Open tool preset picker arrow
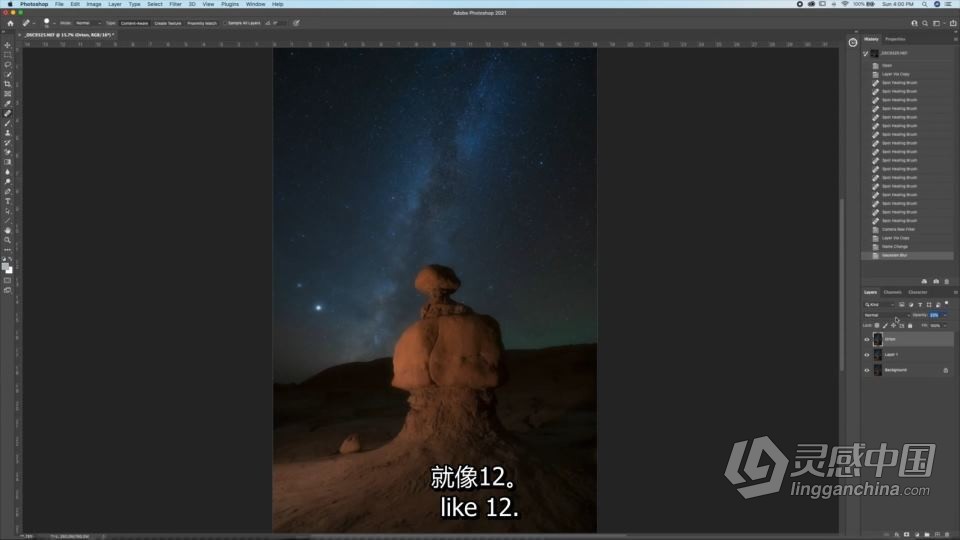Image resolution: width=960 pixels, height=540 pixels. coord(33,23)
